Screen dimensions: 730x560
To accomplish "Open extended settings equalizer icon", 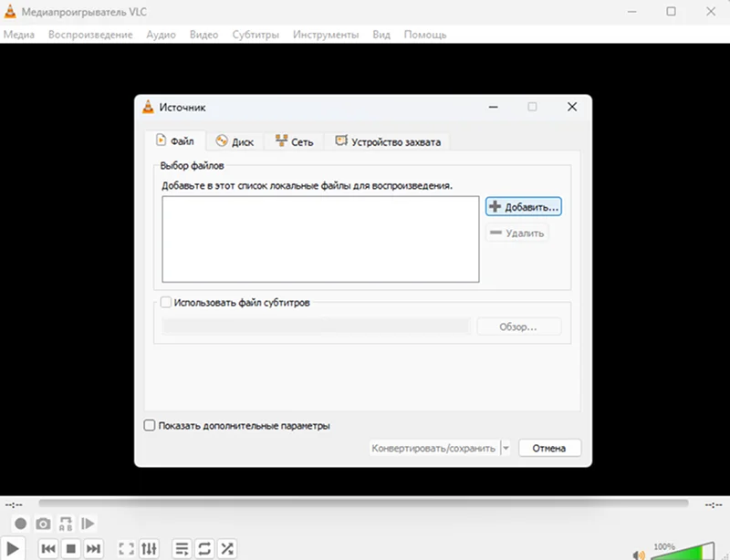I will (149, 549).
